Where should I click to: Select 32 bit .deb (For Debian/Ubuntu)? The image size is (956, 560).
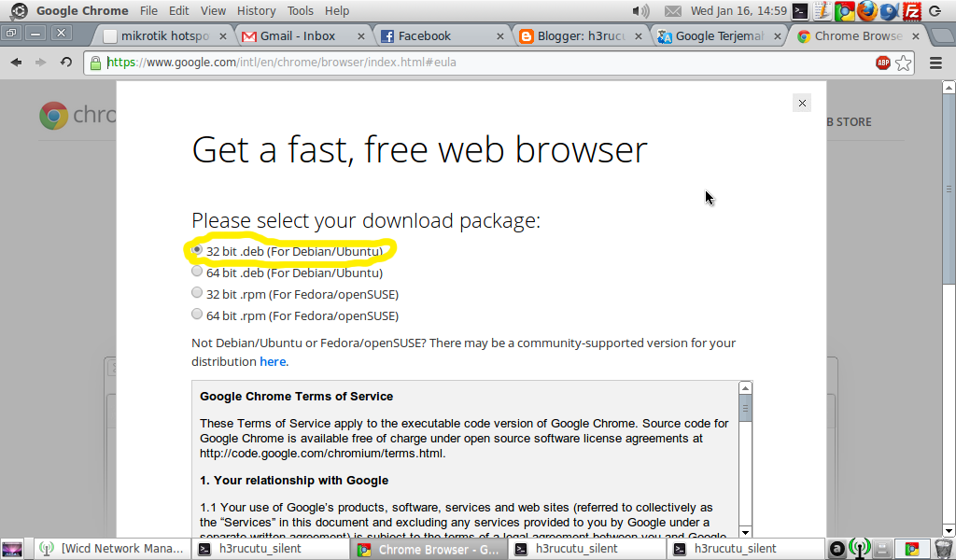(x=196, y=250)
